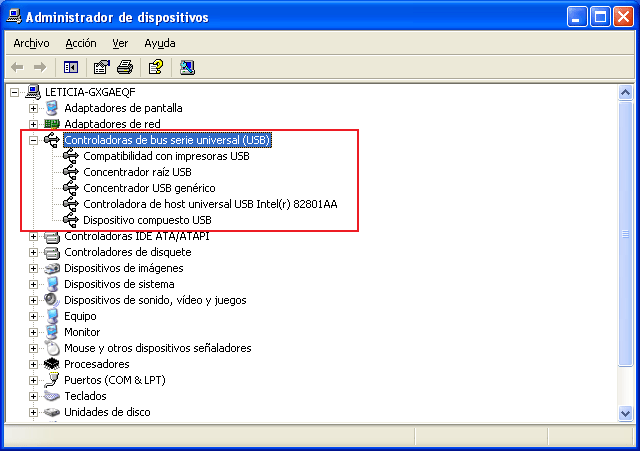
Task: Click the vertical scrollbar thumb
Action: [x=625, y=234]
